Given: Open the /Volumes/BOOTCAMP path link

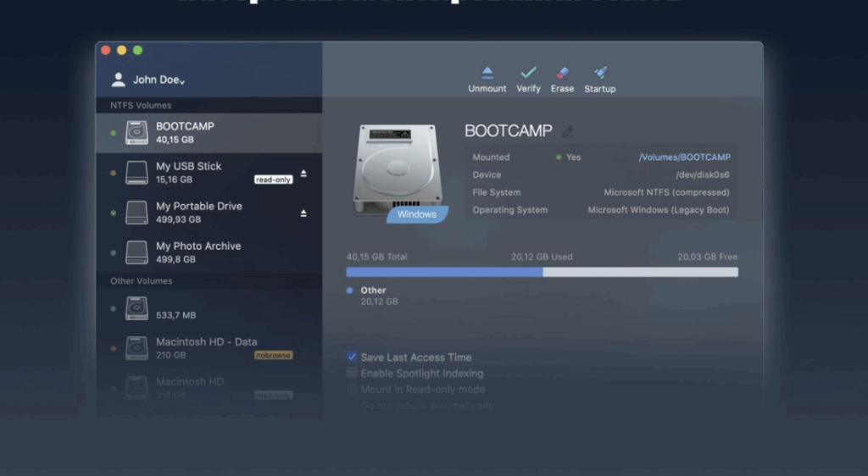Looking at the screenshot, I should pyautogui.click(x=685, y=157).
